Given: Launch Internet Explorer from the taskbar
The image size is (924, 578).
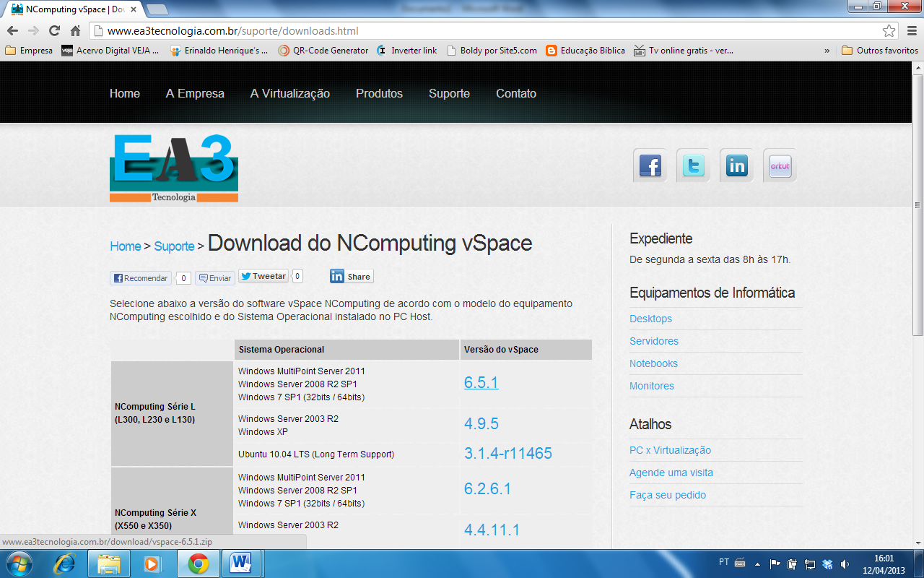Looking at the screenshot, I should pos(64,564).
